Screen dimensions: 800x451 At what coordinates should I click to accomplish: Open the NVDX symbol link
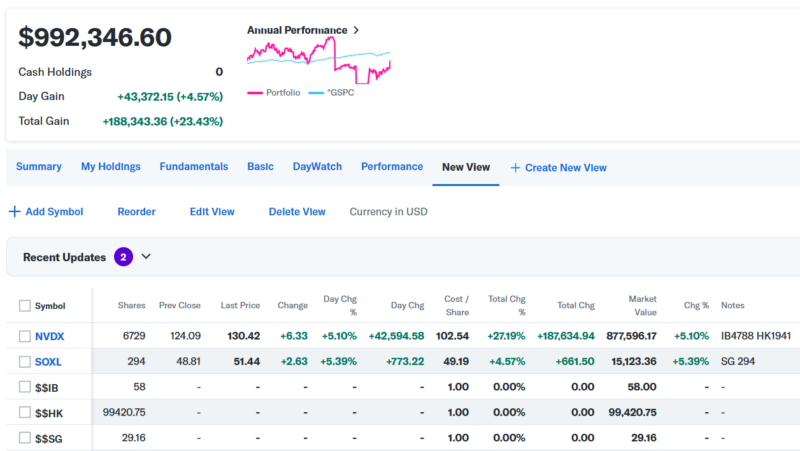(x=49, y=336)
